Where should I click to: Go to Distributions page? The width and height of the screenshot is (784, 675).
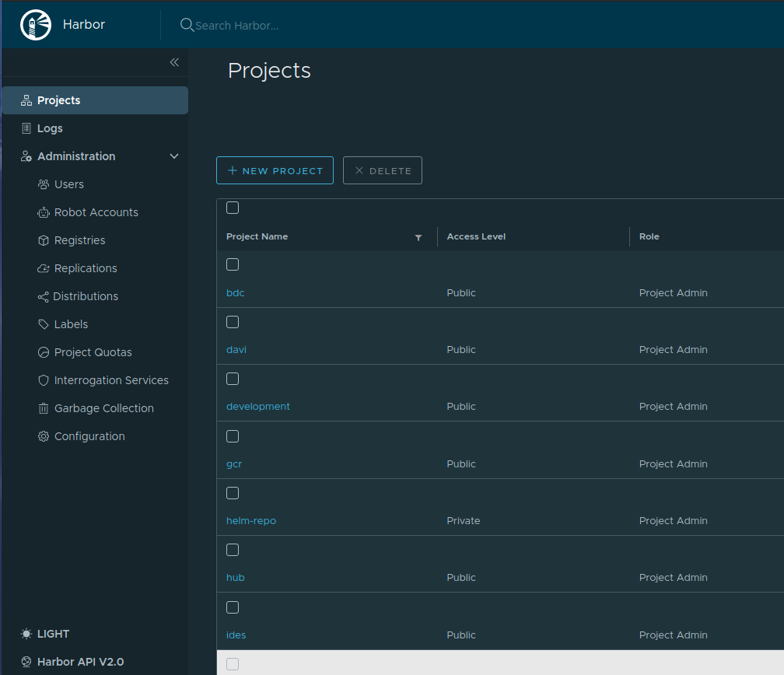pos(86,296)
